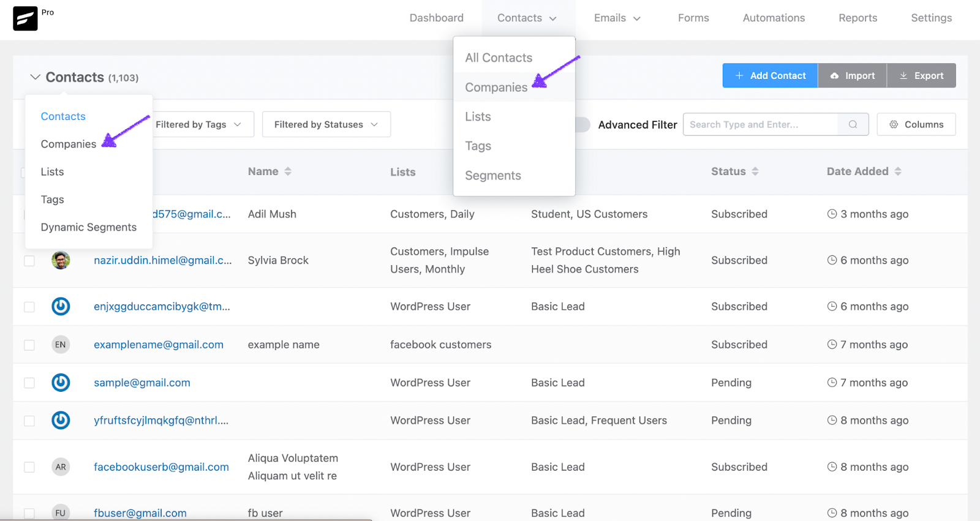Viewport: 980px width, 521px height.
Task: Click the Lists column header
Action: pyautogui.click(x=403, y=172)
